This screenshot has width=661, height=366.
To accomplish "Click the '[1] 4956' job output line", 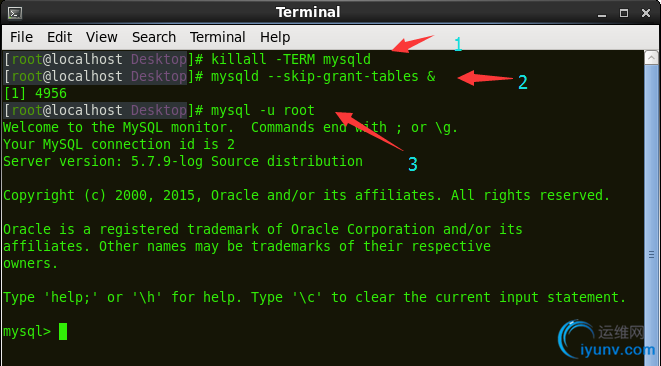I will click(x=35, y=93).
